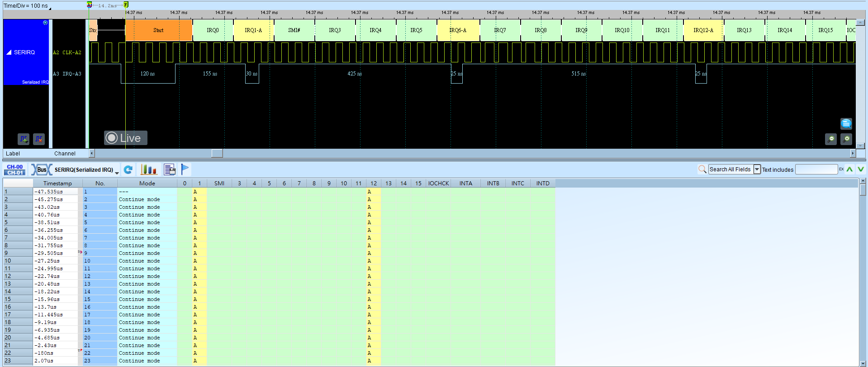Click the IRQ12-A decode segment

[x=703, y=30]
